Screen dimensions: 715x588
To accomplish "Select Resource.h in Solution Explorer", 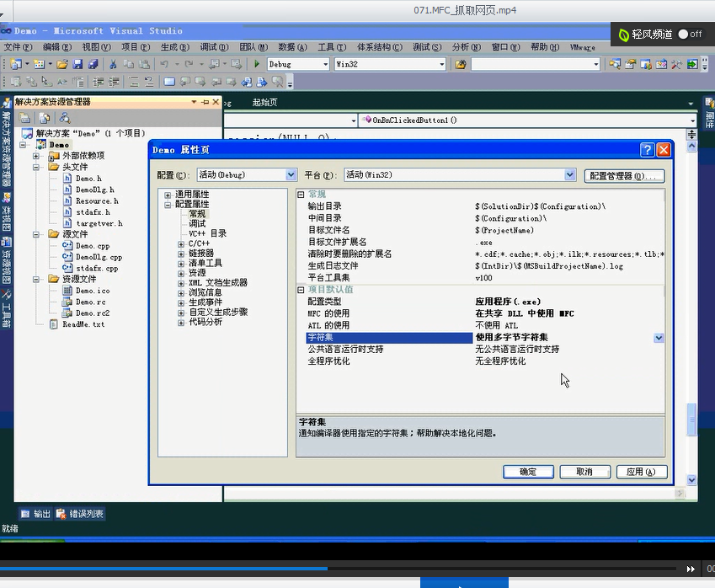I will pos(97,201).
